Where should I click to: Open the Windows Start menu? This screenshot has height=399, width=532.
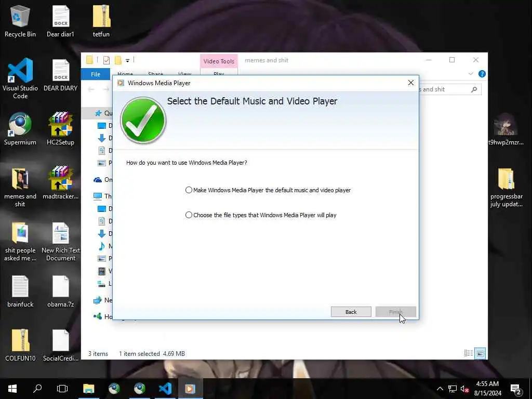[x=12, y=389]
